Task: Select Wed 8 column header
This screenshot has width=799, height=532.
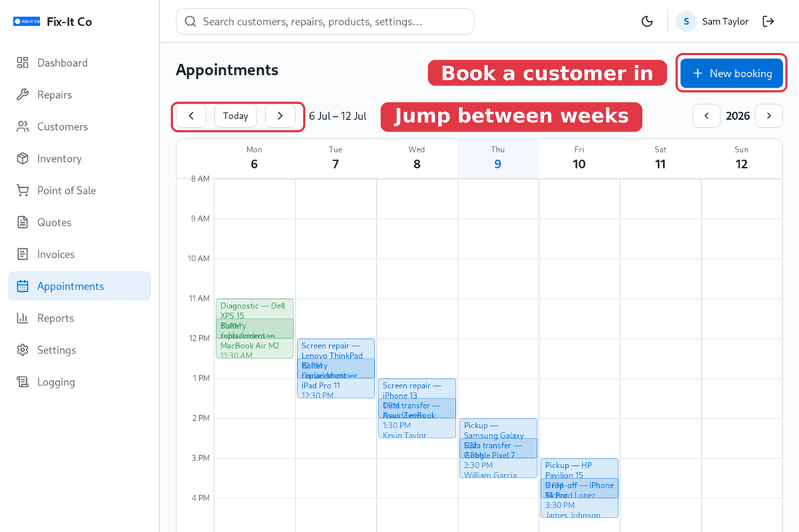Action: [x=417, y=158]
